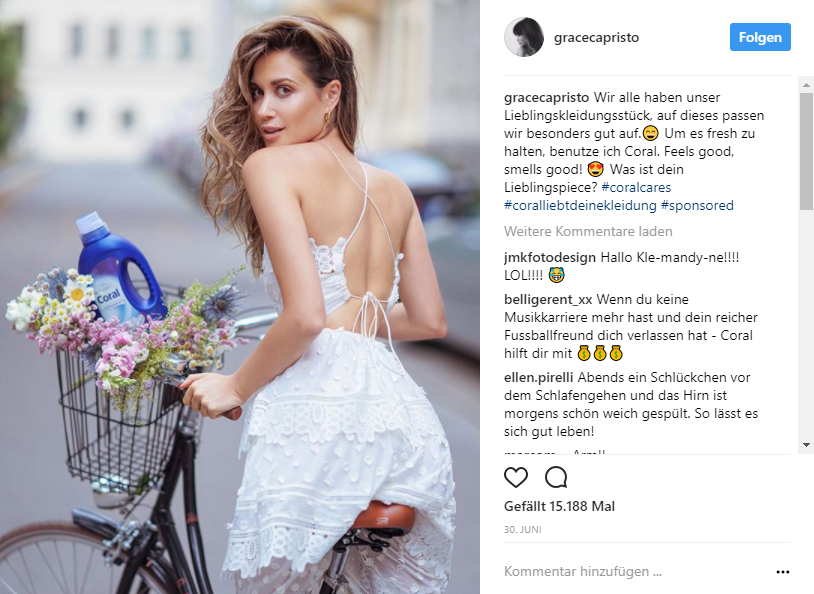Open the gracecapristo username in the header
Viewport: 814px width, 594px height.
[596, 37]
